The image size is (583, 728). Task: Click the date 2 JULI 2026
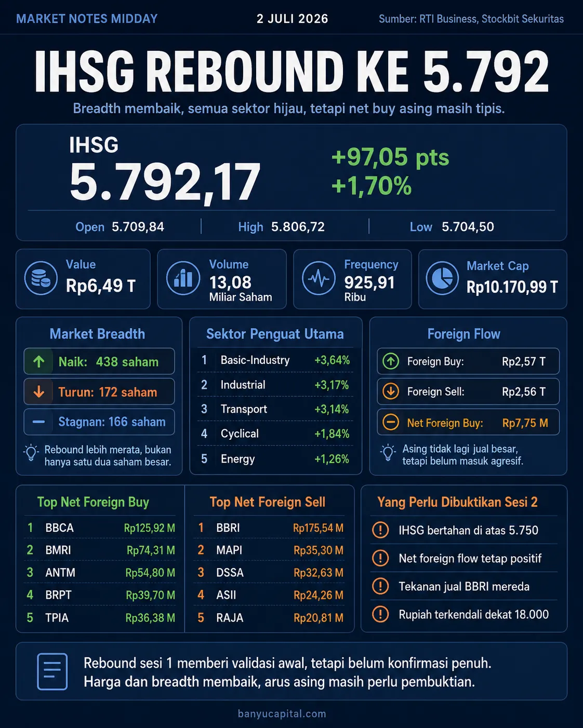pos(293,19)
